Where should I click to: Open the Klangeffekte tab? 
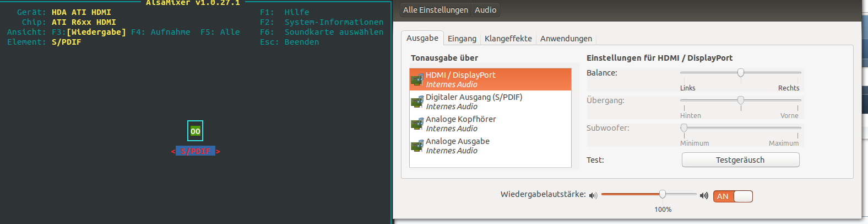508,39
